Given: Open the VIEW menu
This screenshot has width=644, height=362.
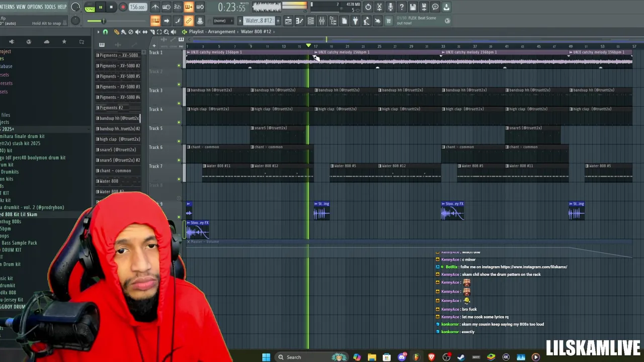Looking at the screenshot, I should click(x=21, y=7).
